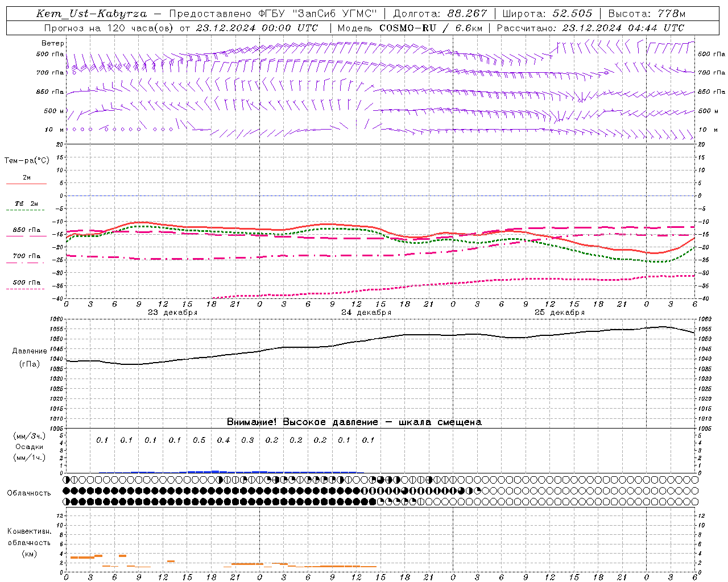Click the longitude value Долгота: 88.267
The height and width of the screenshot is (582, 728).
[440, 14]
